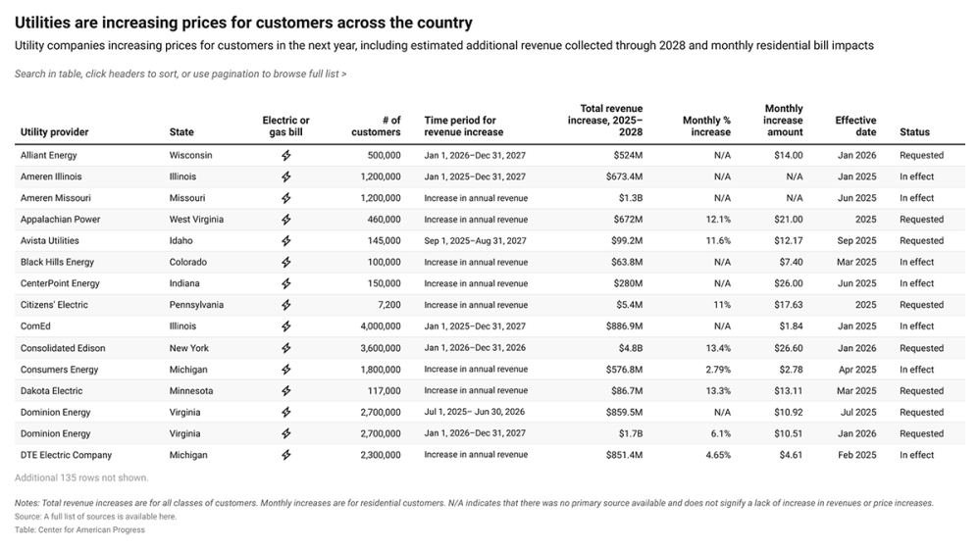Click the electric bolt icon for Dakota Electric
This screenshot has height=551, width=980.
[x=286, y=391]
